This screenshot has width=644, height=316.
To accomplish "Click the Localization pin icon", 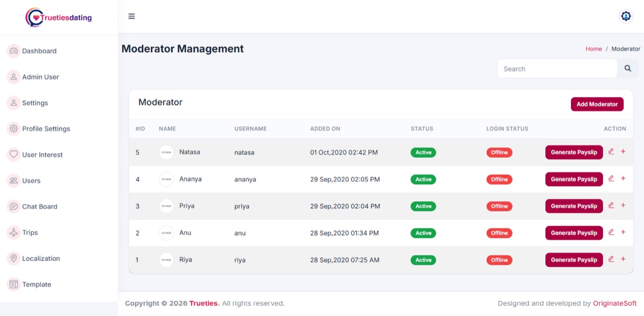I will click(13, 258).
